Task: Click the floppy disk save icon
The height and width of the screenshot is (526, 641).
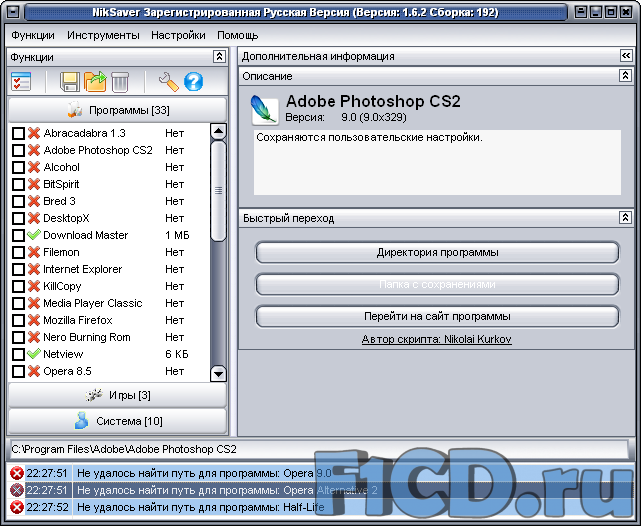Action: click(x=70, y=82)
